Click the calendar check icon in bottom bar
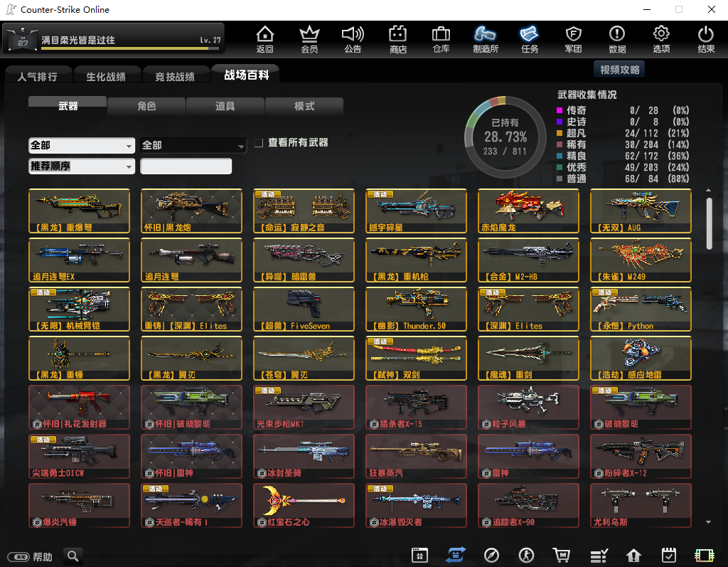This screenshot has height=567, width=728. point(668,556)
